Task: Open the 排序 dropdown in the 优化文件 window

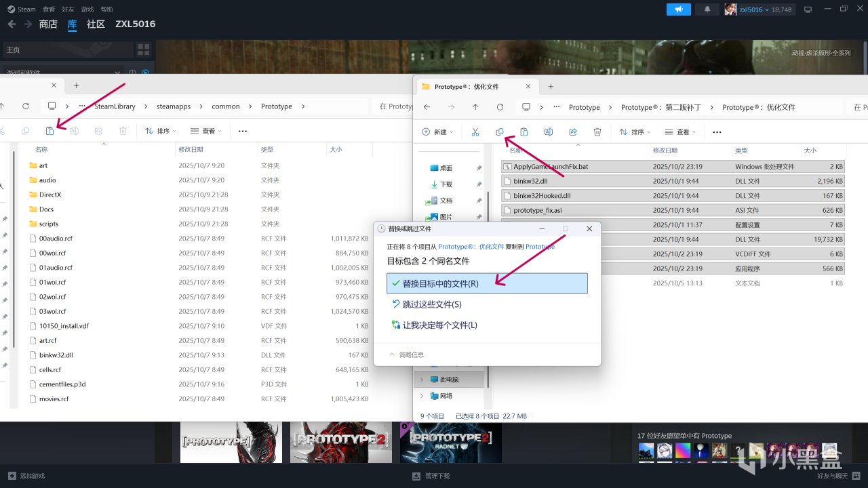Action: [x=635, y=131]
